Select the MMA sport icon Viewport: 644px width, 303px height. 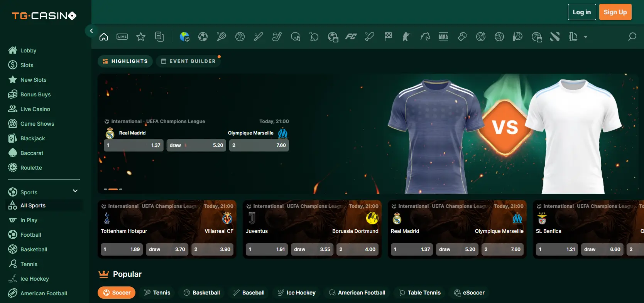click(x=443, y=37)
